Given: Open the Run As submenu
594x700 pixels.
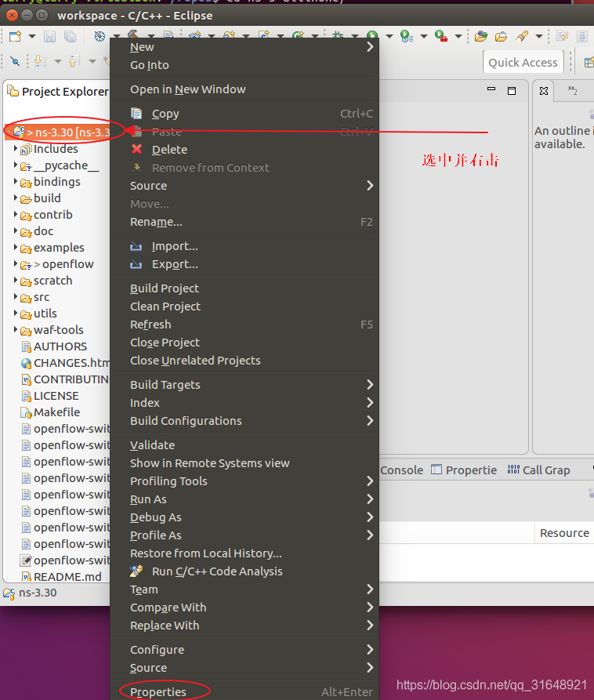Looking at the screenshot, I should 244,499.
